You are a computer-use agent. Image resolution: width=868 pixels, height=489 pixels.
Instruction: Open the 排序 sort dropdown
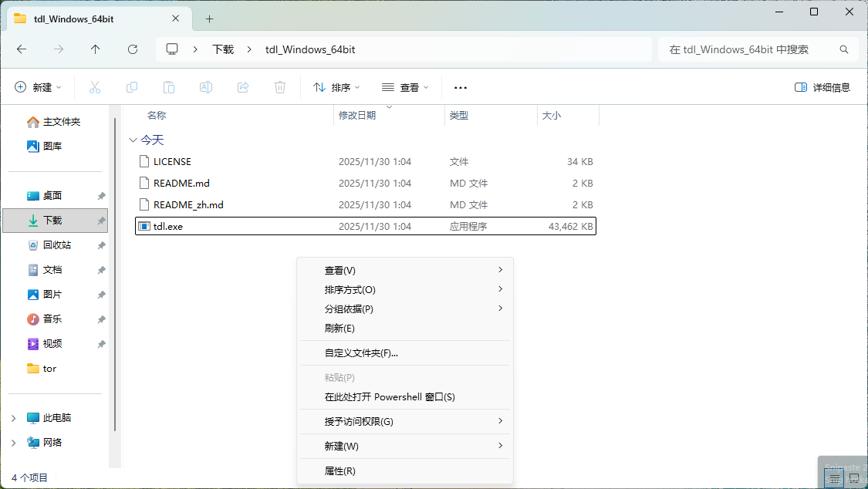336,88
